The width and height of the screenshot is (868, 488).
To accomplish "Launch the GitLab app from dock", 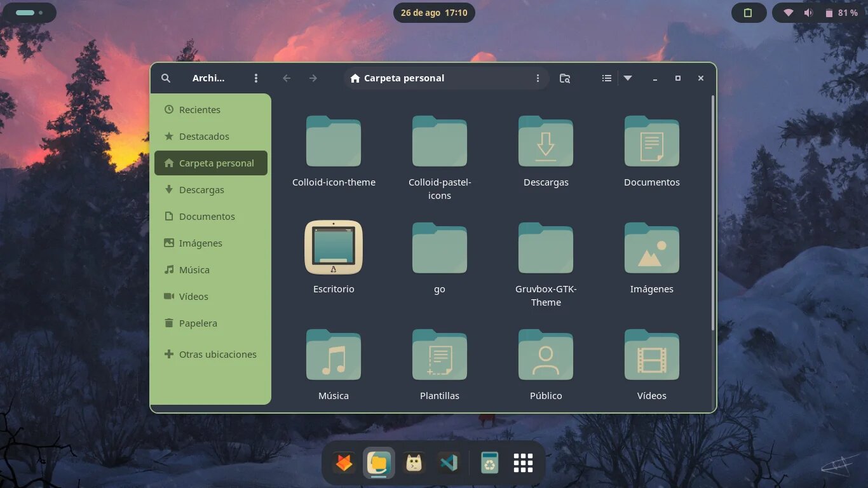I will coord(344,463).
